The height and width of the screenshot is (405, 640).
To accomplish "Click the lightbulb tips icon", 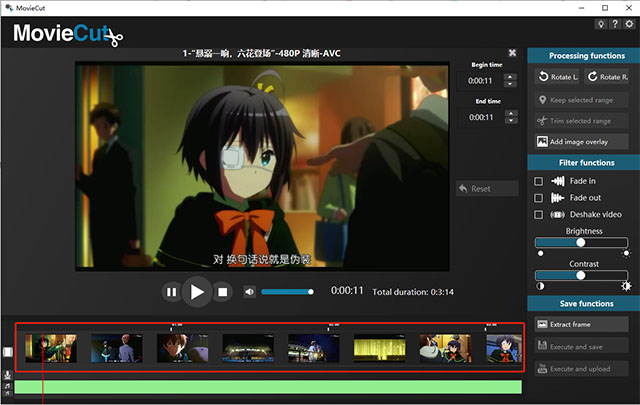I will click(600, 25).
